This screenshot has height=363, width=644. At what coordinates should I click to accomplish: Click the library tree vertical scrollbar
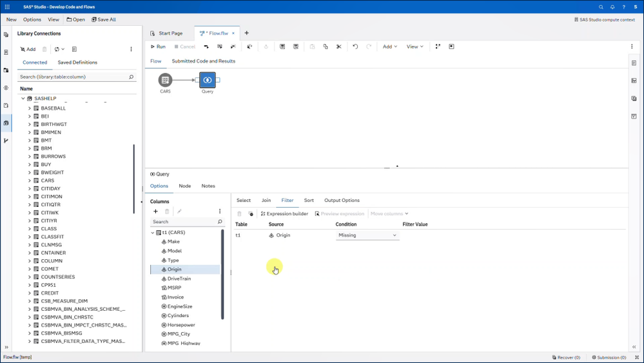134,179
